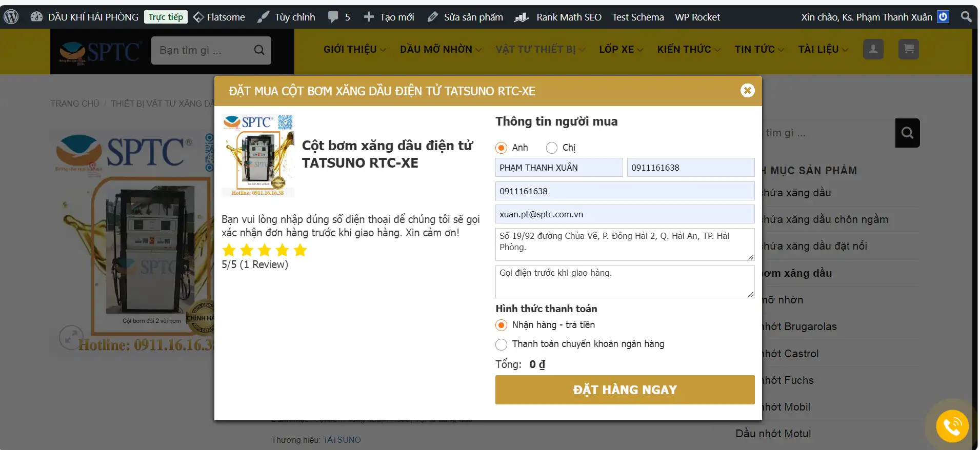Click the header search magnifier icon
The image size is (980, 450).
click(259, 50)
